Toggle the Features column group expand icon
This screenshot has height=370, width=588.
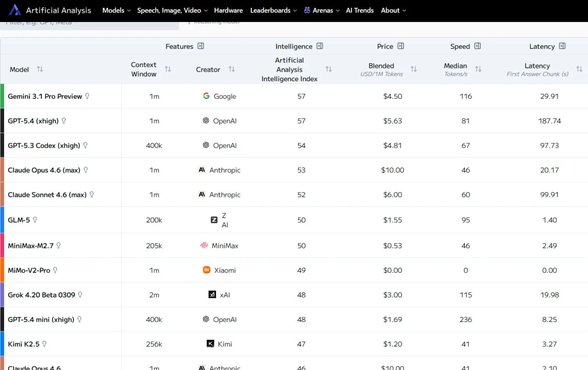201,46
